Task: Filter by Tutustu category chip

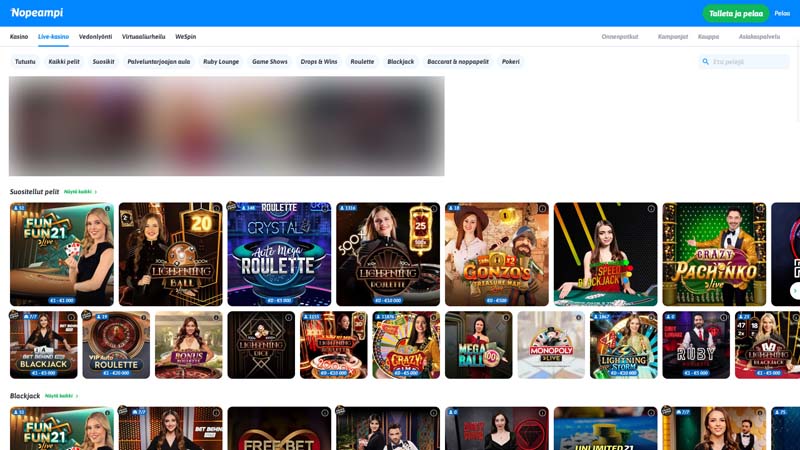Action: (x=25, y=62)
